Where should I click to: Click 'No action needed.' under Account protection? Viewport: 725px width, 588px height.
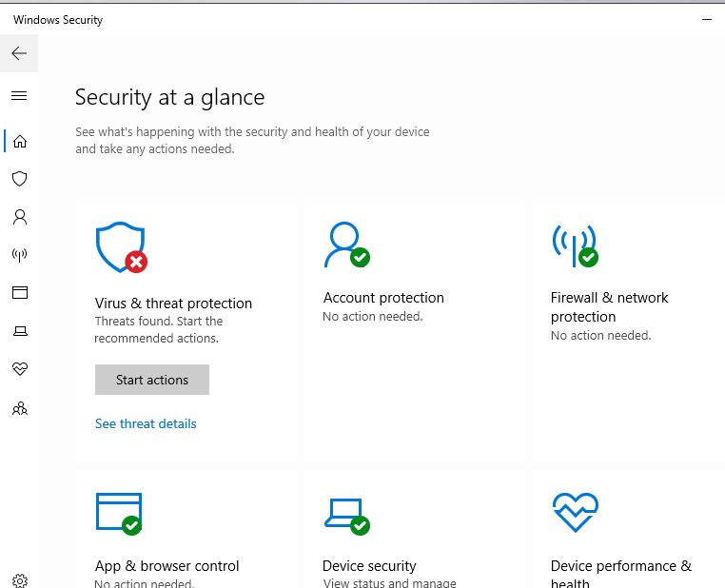(x=373, y=317)
